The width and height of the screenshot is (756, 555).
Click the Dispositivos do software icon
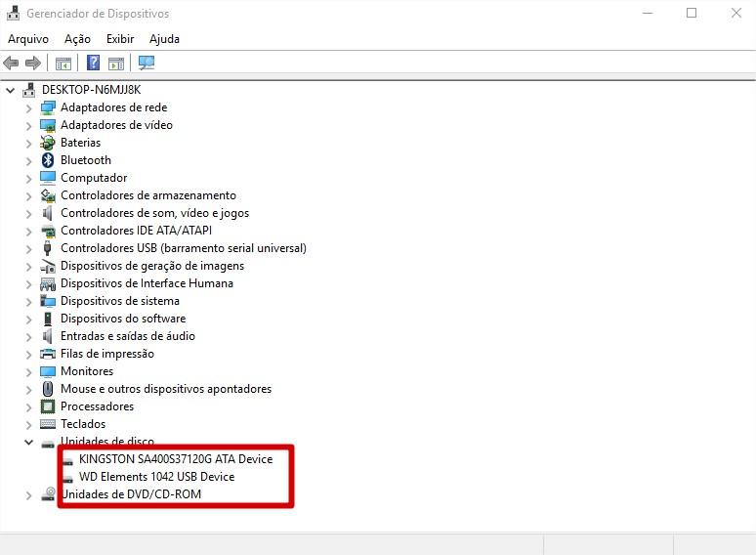(48, 319)
